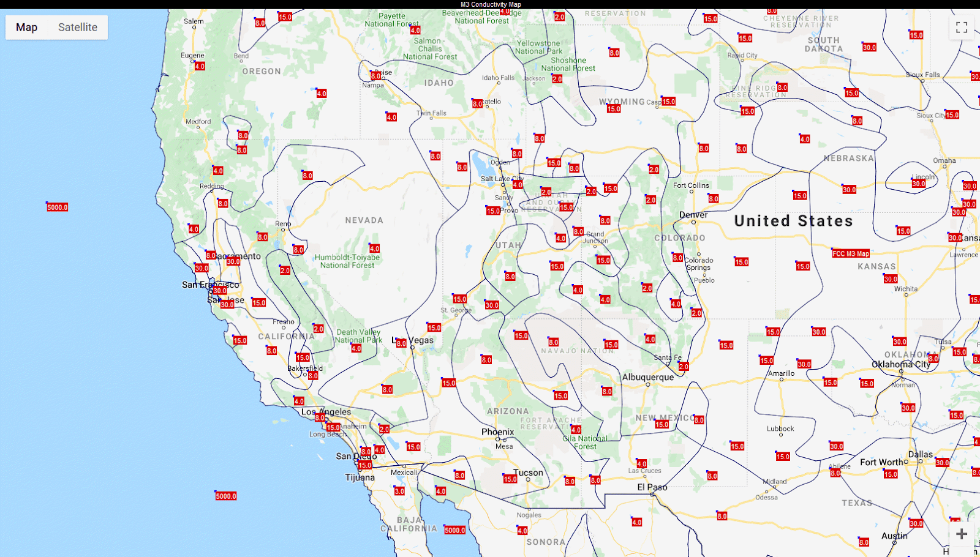Click the 8.0 marker near Boise
The height and width of the screenshot is (557, 980).
click(x=375, y=76)
